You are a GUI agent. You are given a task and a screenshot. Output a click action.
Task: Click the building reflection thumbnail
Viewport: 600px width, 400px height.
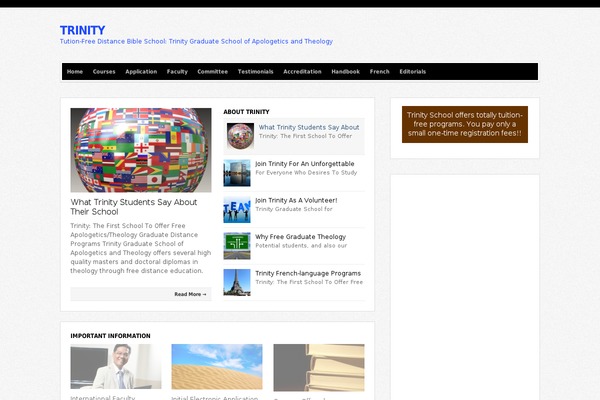click(x=237, y=173)
